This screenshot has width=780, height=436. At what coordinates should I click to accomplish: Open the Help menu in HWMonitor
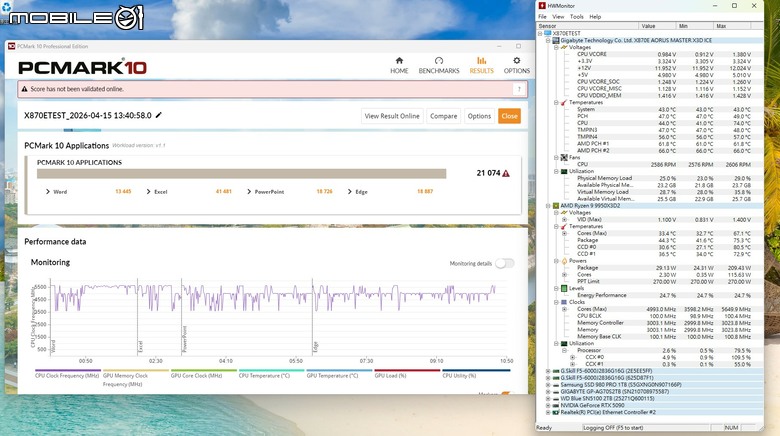click(x=595, y=16)
